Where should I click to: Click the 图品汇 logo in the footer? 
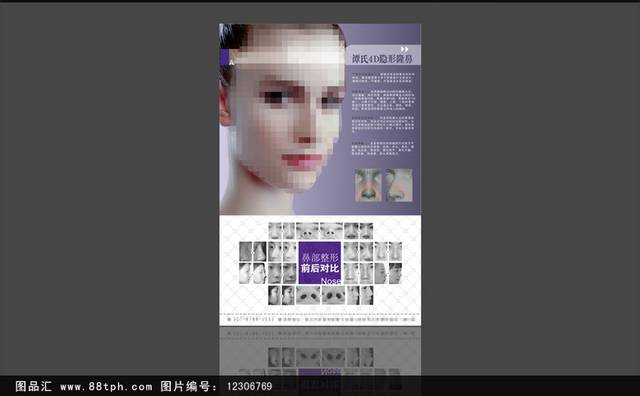(33, 386)
